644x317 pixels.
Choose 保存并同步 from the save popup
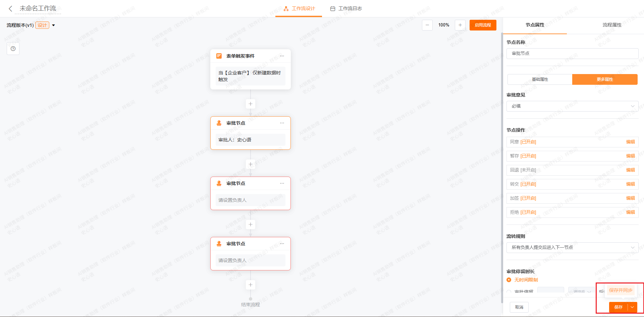point(621,290)
